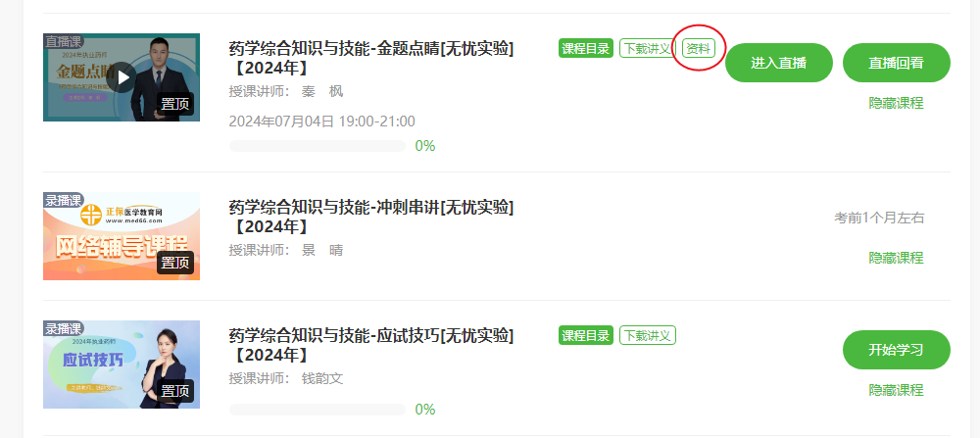The height and width of the screenshot is (438, 980).
Task: Click 置顶 badge on 应试技巧 thumbnail
Action: tap(175, 391)
